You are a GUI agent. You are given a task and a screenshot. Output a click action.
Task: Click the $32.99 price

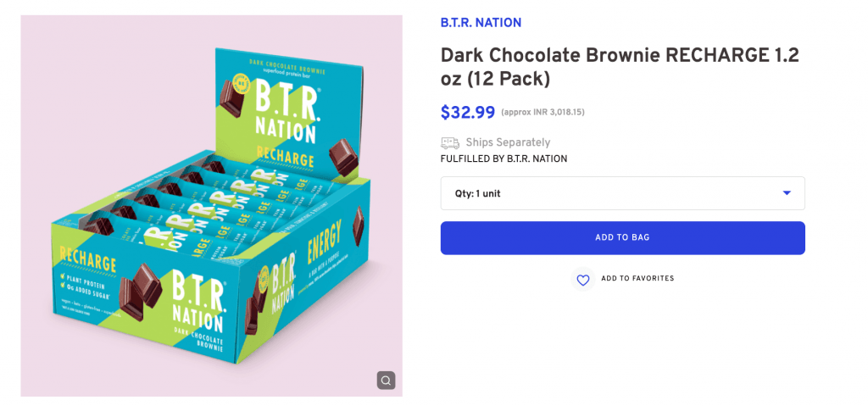click(467, 112)
